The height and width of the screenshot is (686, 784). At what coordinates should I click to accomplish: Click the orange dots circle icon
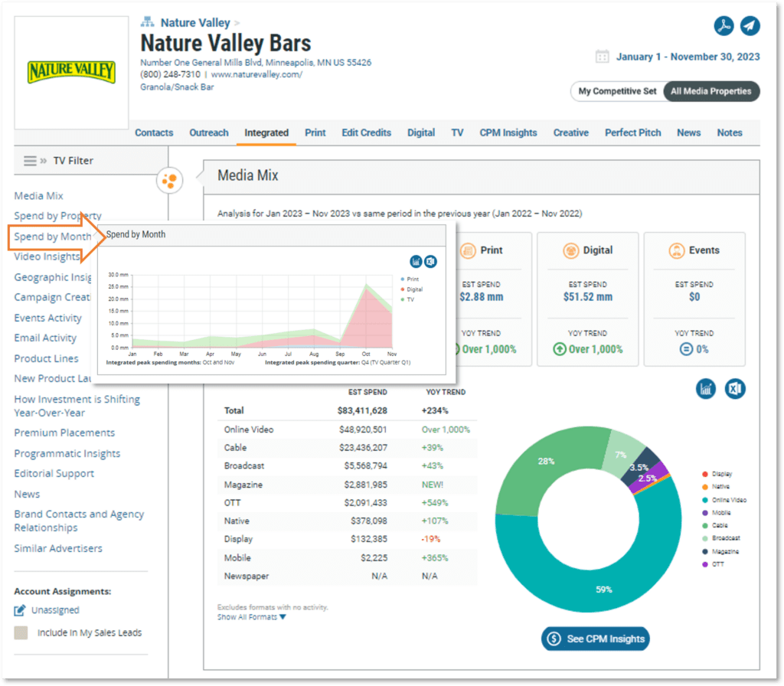(169, 180)
